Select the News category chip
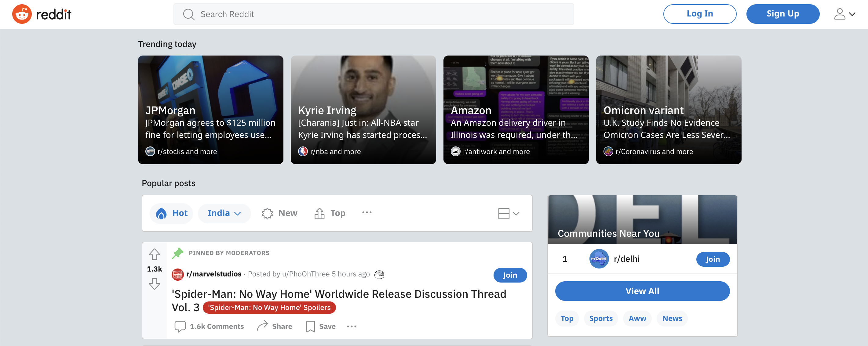 pos(672,319)
